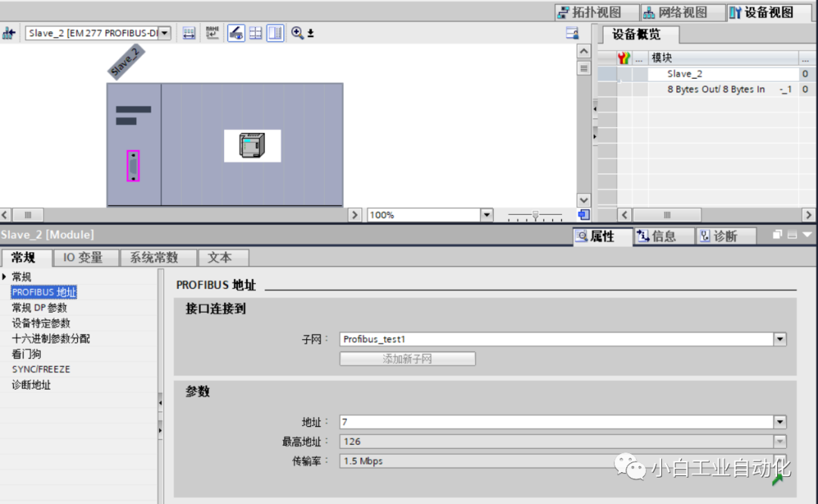The height and width of the screenshot is (504, 818).
Task: Click the colored wrench column header icon
Action: [x=624, y=58]
